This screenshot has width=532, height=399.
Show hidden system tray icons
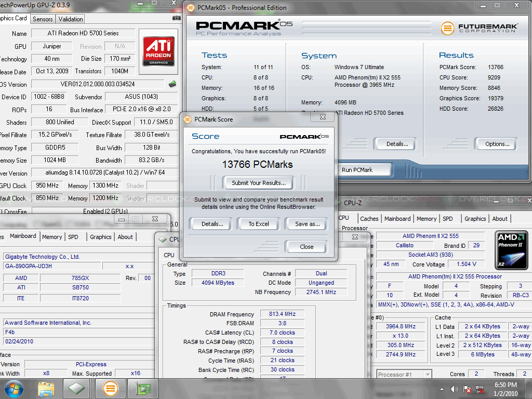coord(442,389)
